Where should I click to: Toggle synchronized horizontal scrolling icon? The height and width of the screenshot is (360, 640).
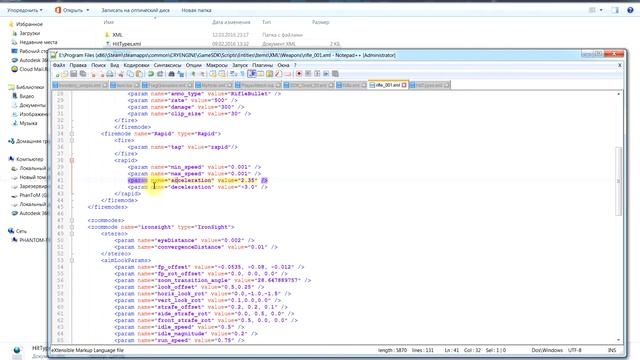click(x=222, y=74)
